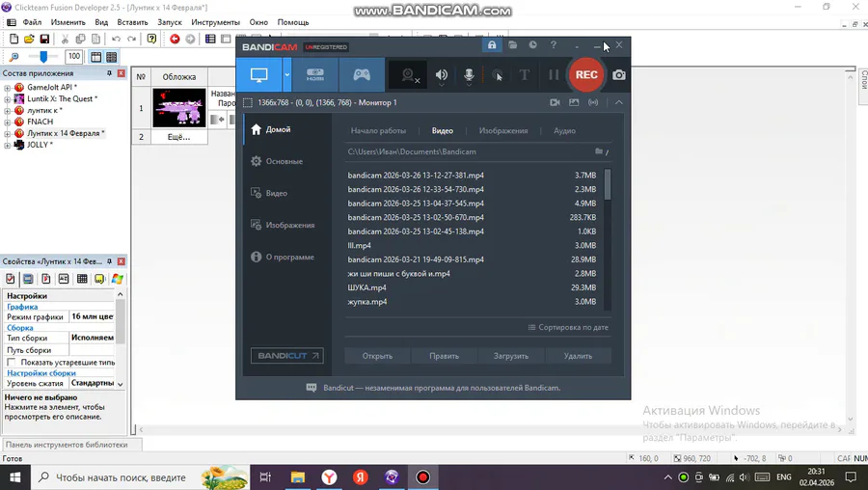Click the Открыть button
This screenshot has height=490, width=868.
pyautogui.click(x=377, y=356)
